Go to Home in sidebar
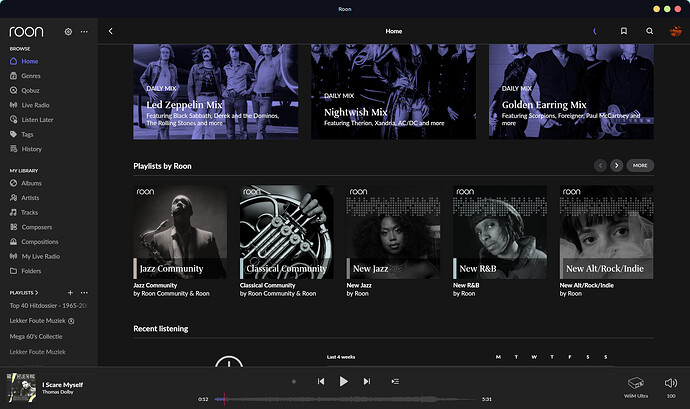Screen dimensions: 690x409 29,61
